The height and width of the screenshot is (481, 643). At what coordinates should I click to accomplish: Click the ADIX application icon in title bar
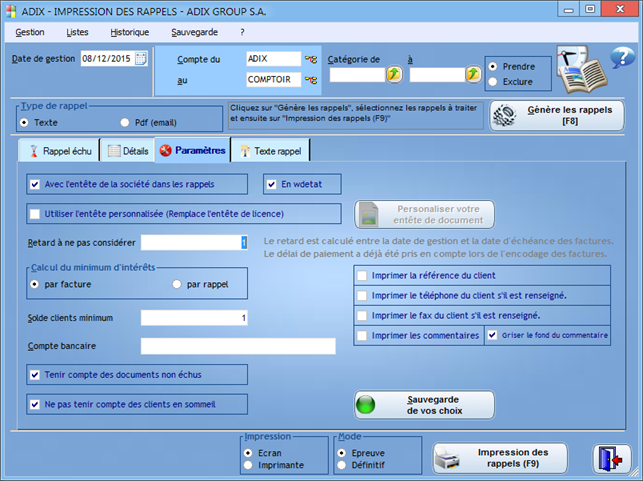[11, 11]
